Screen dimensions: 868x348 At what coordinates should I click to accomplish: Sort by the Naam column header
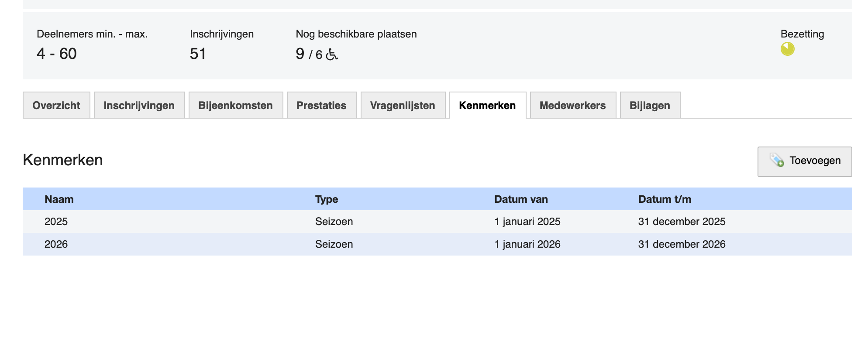[x=59, y=199]
